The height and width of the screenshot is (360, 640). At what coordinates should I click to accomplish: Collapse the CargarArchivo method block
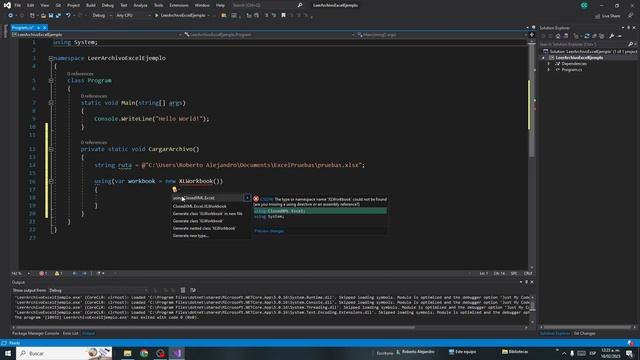pyautogui.click(x=51, y=149)
